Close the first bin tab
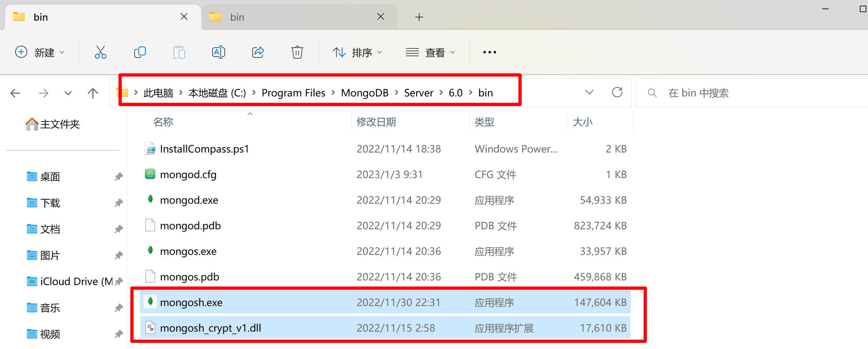The width and height of the screenshot is (868, 349). 184,16
